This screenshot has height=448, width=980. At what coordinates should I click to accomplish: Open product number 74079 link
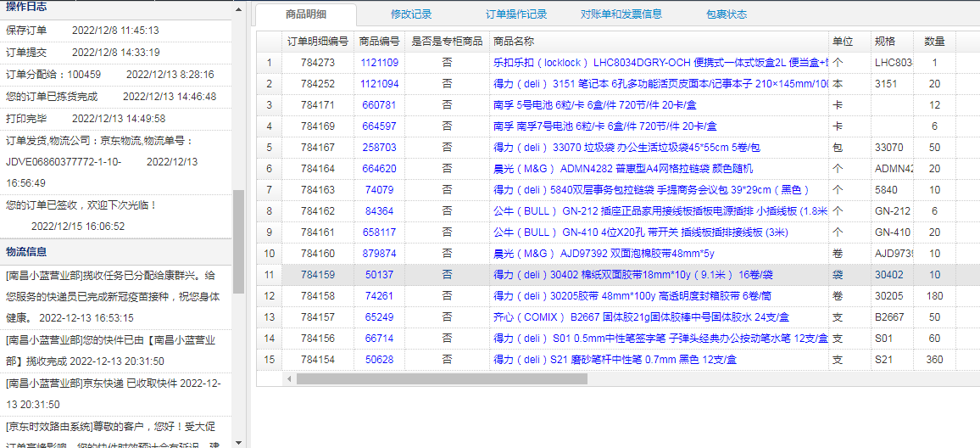coord(380,189)
